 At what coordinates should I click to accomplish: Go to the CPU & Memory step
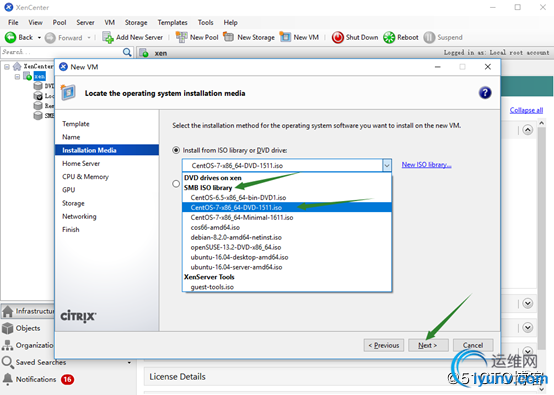(x=85, y=177)
